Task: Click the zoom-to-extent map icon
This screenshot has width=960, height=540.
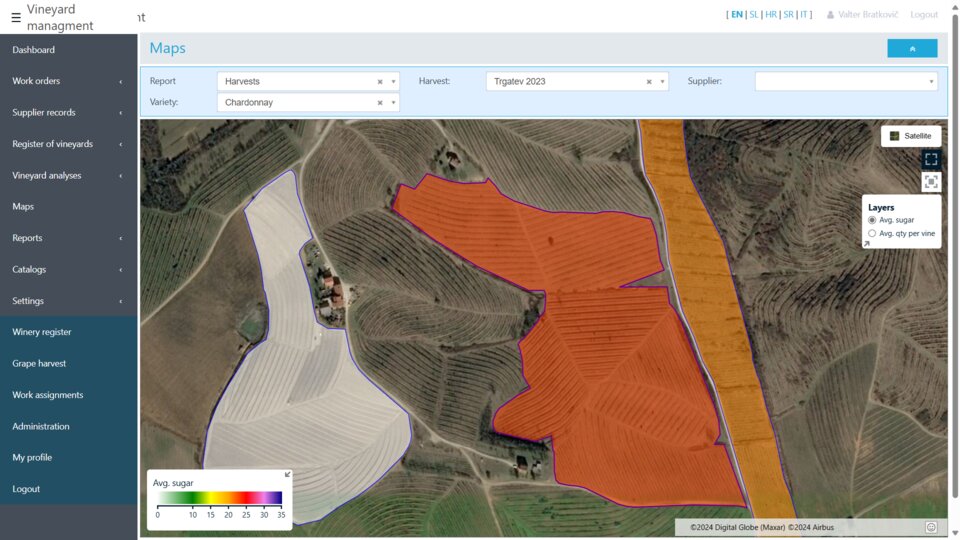Action: [x=931, y=181]
